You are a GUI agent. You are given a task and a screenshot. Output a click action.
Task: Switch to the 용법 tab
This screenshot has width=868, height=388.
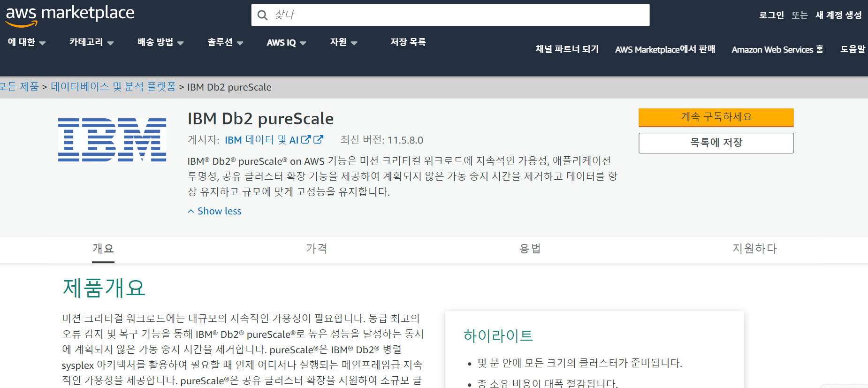pyautogui.click(x=530, y=249)
